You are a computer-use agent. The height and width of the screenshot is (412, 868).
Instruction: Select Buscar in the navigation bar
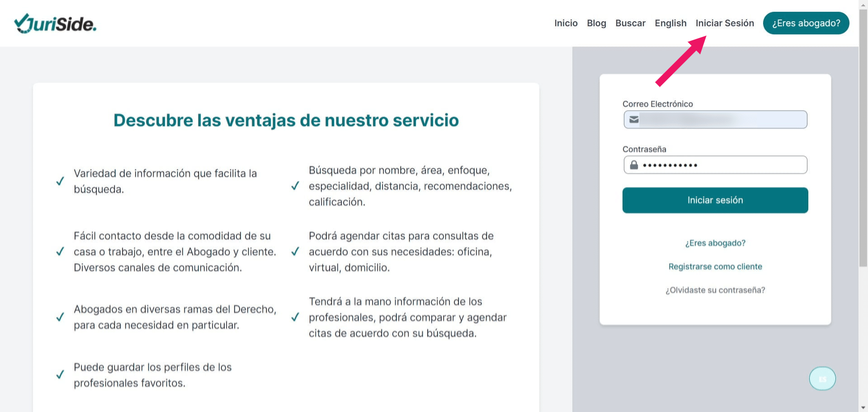pyautogui.click(x=630, y=23)
